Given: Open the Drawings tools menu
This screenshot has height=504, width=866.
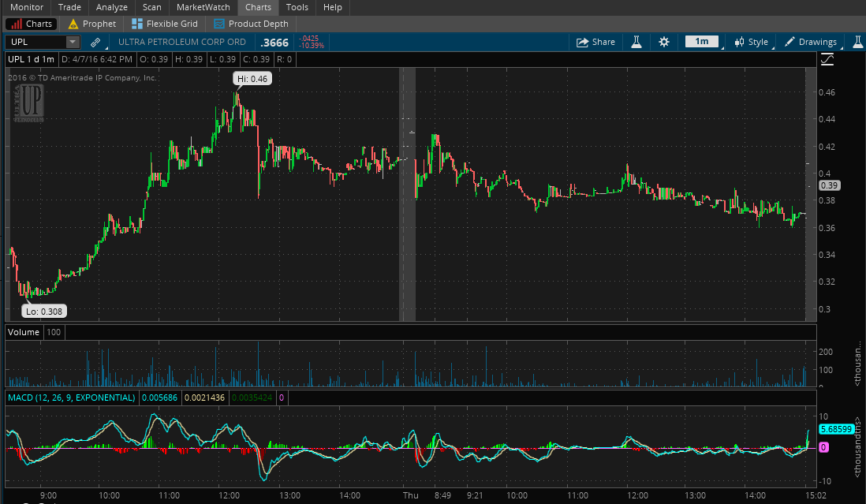Looking at the screenshot, I should (x=810, y=42).
